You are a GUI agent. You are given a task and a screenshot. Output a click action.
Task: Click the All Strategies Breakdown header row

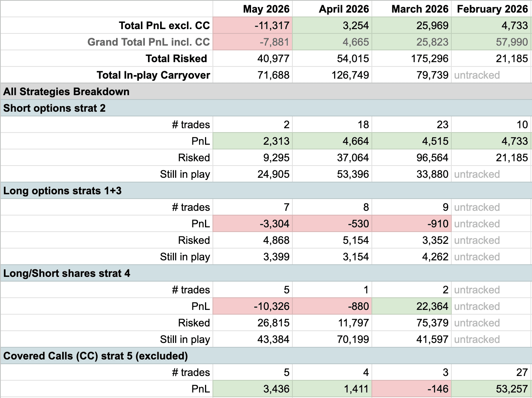pos(266,91)
